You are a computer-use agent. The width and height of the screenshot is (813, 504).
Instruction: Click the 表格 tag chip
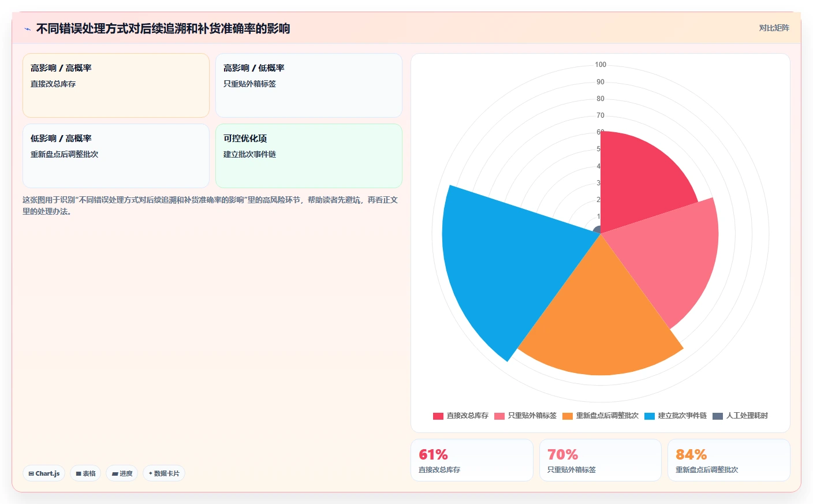click(x=85, y=473)
